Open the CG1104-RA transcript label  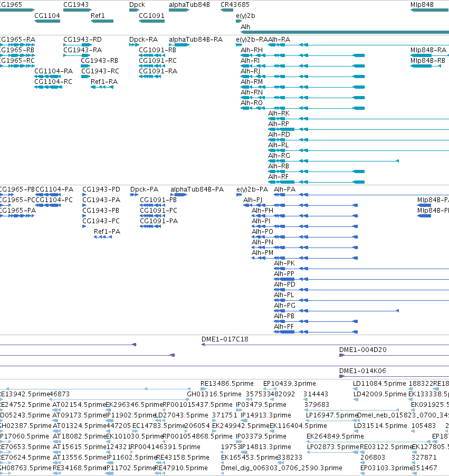click(53, 71)
